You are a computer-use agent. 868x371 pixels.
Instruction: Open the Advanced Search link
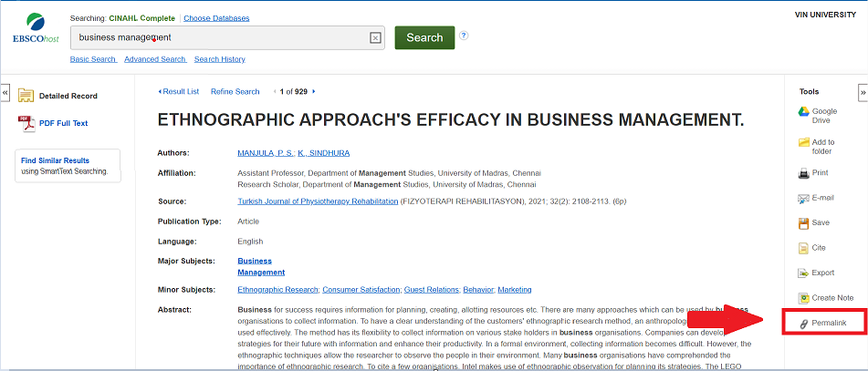click(155, 59)
